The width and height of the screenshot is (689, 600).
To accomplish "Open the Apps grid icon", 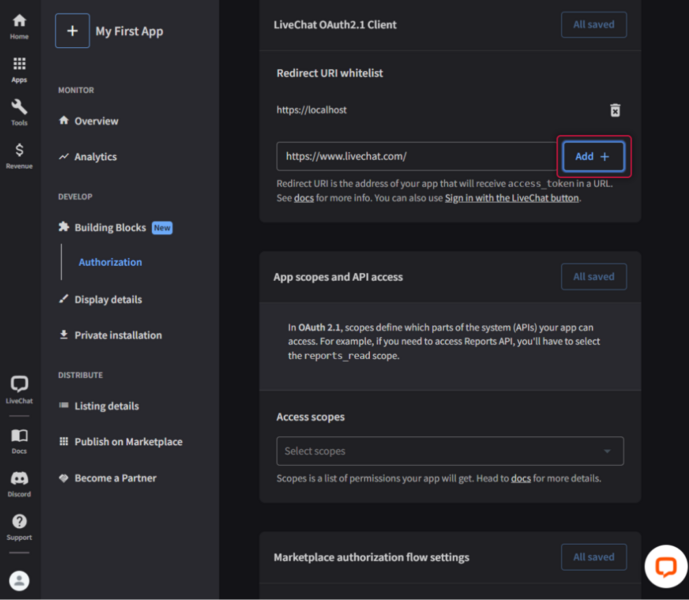I will pos(19,67).
